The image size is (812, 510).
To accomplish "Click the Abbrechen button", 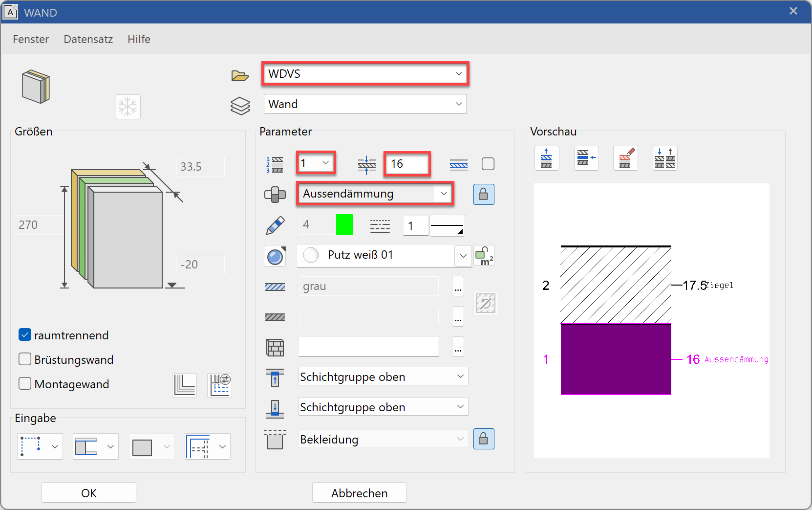I will tap(359, 493).
